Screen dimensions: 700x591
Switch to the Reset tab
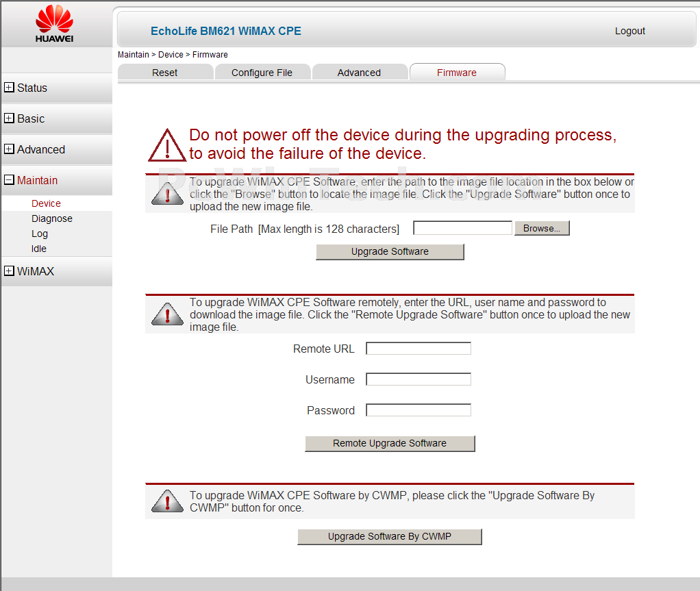[165, 73]
